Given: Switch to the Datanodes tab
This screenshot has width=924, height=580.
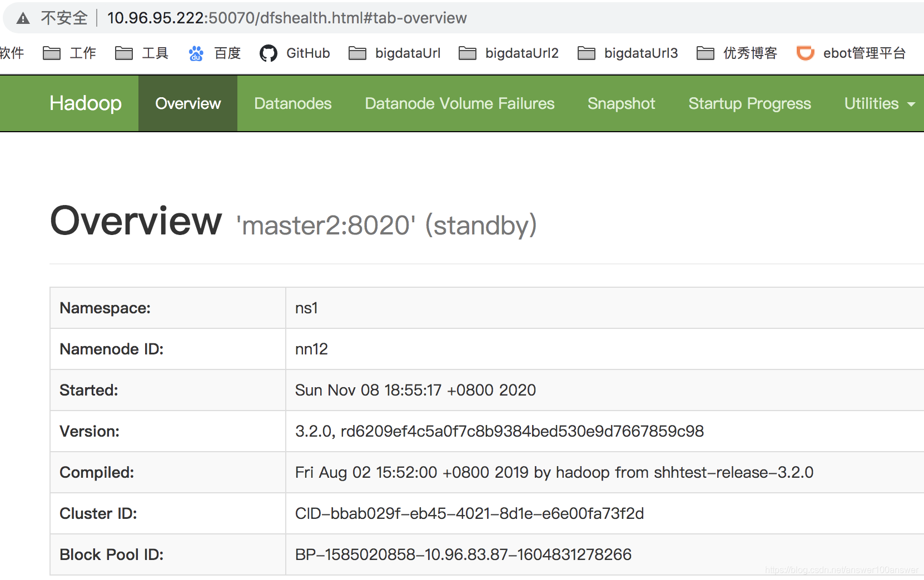Looking at the screenshot, I should coord(293,103).
